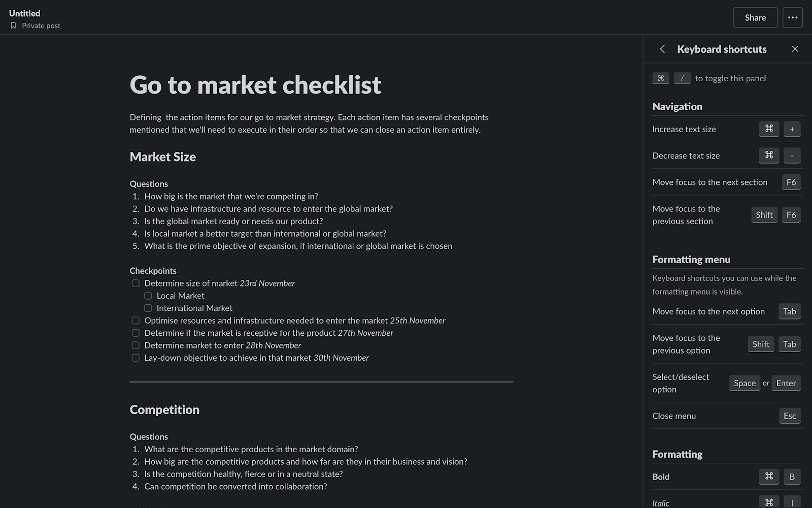The image size is (812, 508).
Task: Check the Determine size of market checkbox
Action: 135,283
